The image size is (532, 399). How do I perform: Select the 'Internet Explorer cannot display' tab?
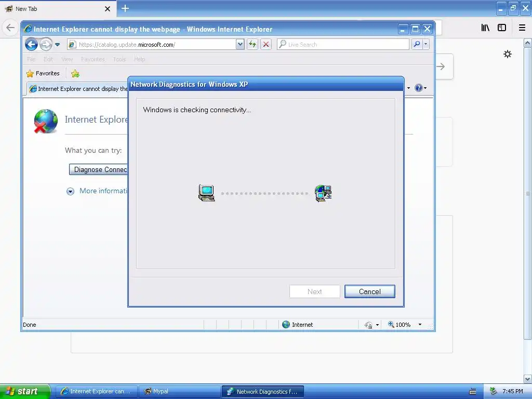78,89
